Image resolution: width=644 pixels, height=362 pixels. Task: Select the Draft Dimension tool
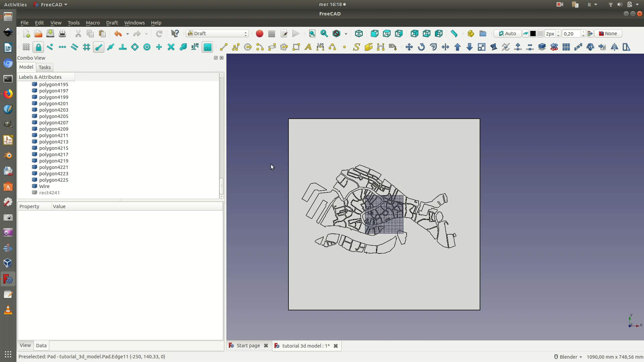(x=320, y=47)
